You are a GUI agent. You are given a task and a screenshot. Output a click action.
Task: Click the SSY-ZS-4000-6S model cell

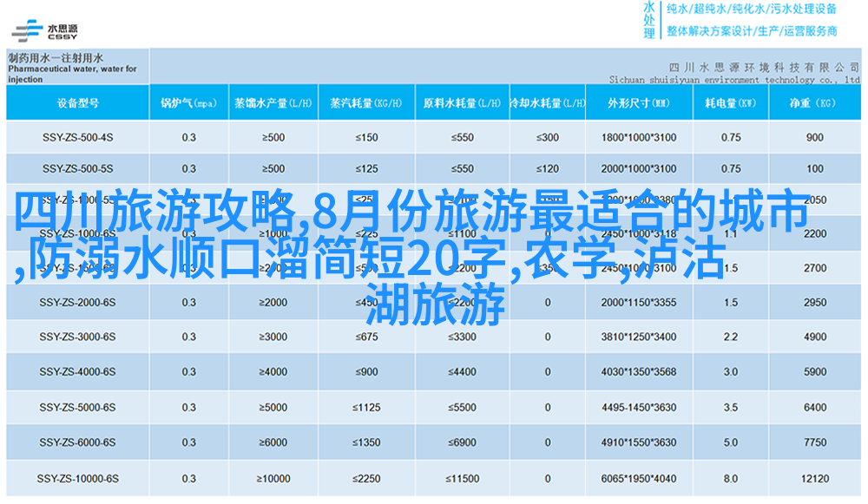coord(76,371)
